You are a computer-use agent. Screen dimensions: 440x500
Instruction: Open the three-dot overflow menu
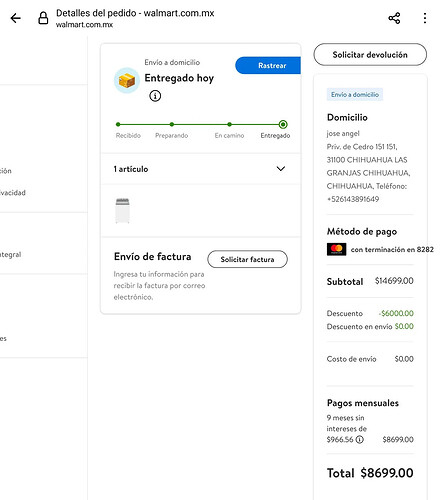click(x=425, y=18)
